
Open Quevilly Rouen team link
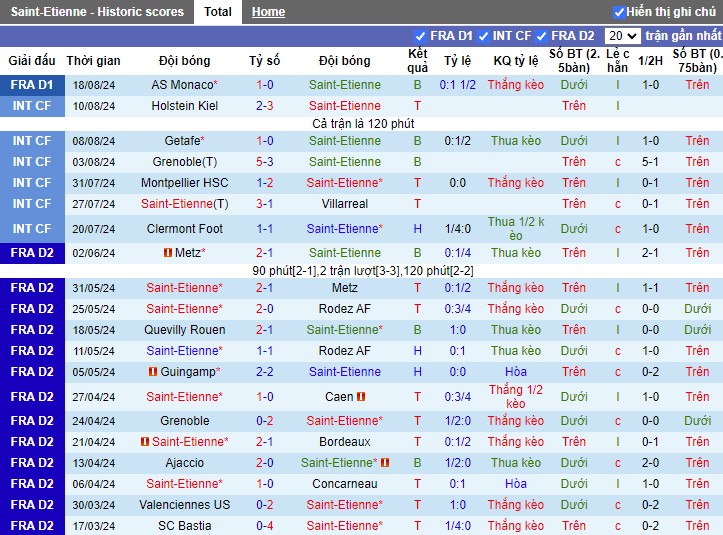click(184, 330)
